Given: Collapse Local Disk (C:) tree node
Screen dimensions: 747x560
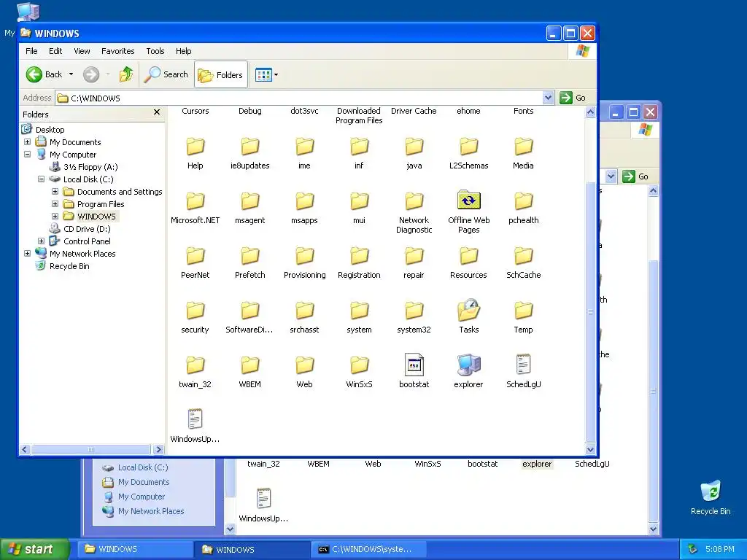Looking at the screenshot, I should point(41,179).
